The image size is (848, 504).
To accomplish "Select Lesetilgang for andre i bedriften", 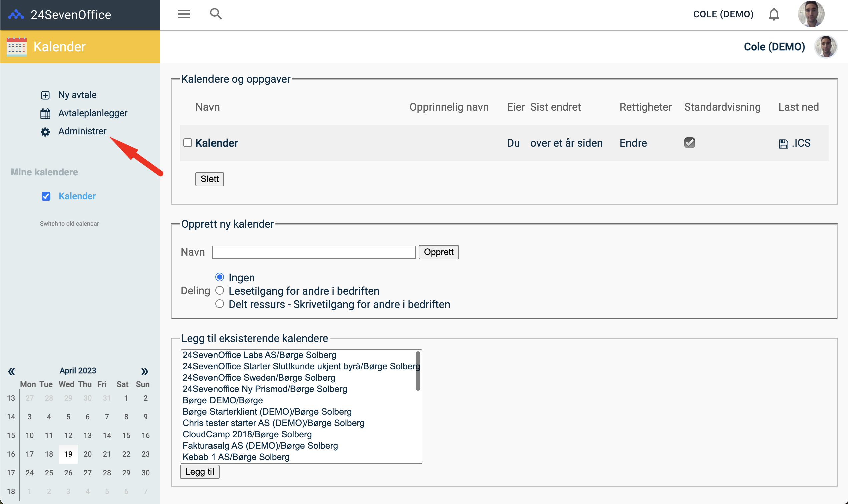I will coord(220,291).
